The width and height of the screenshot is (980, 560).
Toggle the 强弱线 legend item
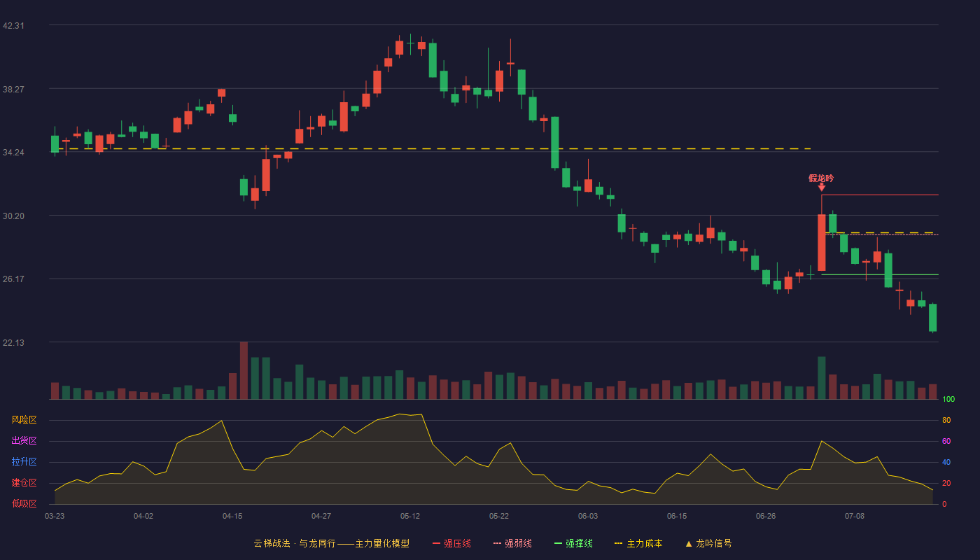click(x=512, y=543)
